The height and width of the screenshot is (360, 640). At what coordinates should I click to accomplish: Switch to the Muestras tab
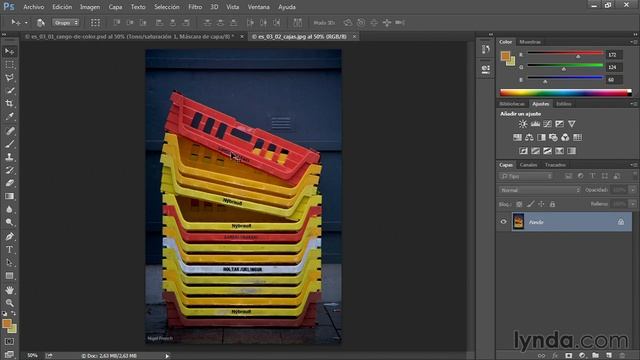pos(530,42)
